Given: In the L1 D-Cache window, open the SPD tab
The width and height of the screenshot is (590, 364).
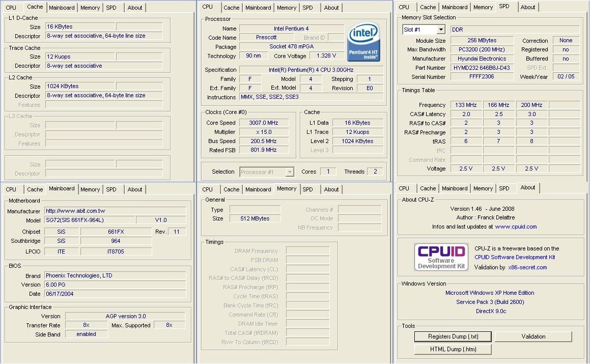Looking at the screenshot, I should 111,8.
